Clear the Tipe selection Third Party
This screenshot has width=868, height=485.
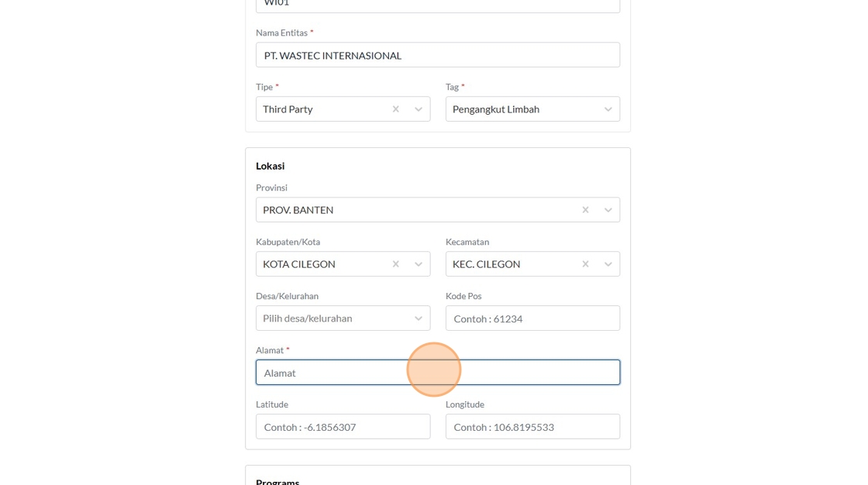click(x=395, y=109)
